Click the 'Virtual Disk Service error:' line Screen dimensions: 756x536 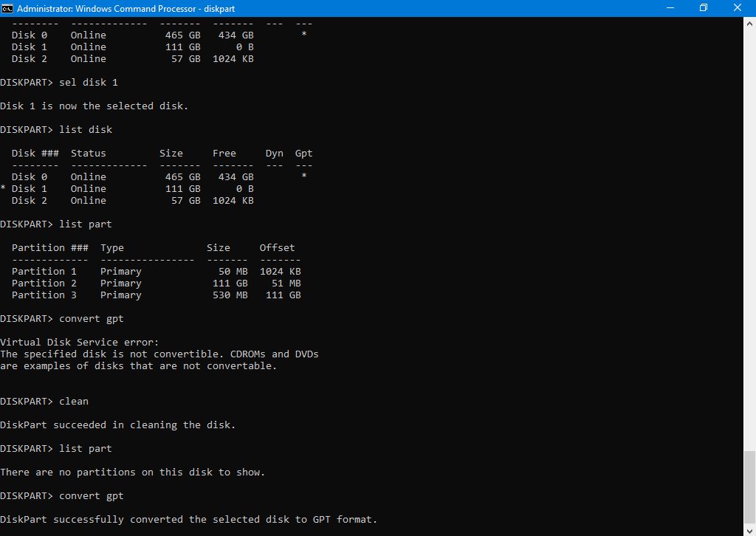[79, 342]
